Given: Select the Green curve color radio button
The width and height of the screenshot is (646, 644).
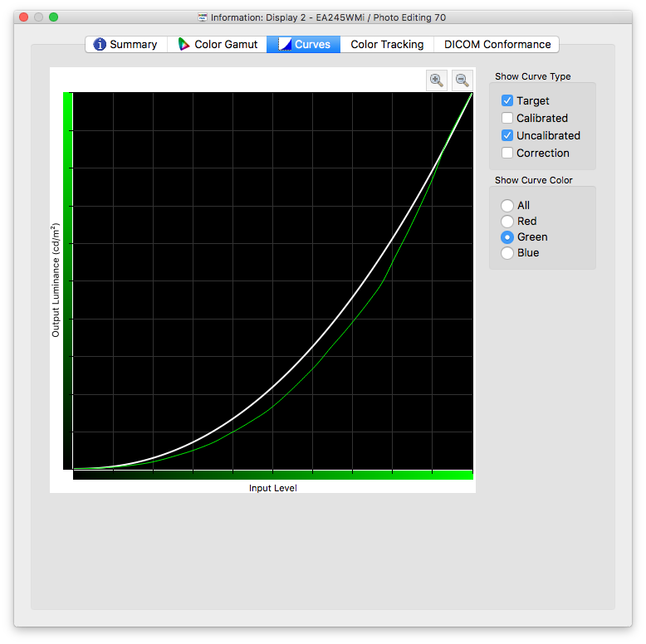Looking at the screenshot, I should point(507,237).
